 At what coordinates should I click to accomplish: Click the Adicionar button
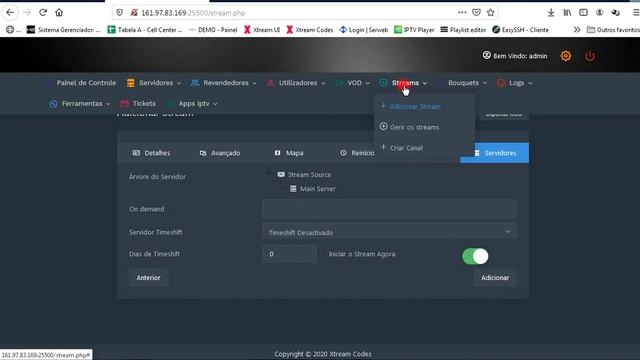pos(495,278)
